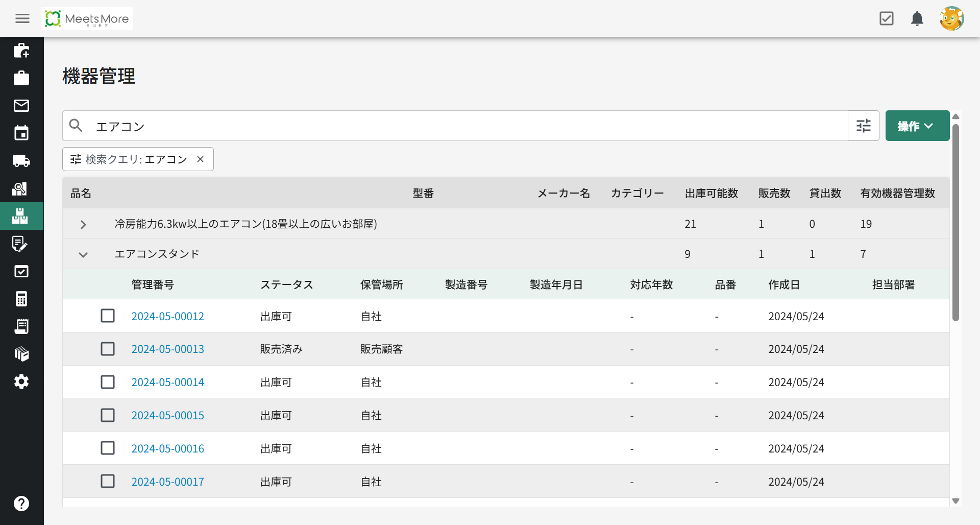980x525 pixels.
Task: Click the ステータス sub-column header
Action: tap(287, 284)
